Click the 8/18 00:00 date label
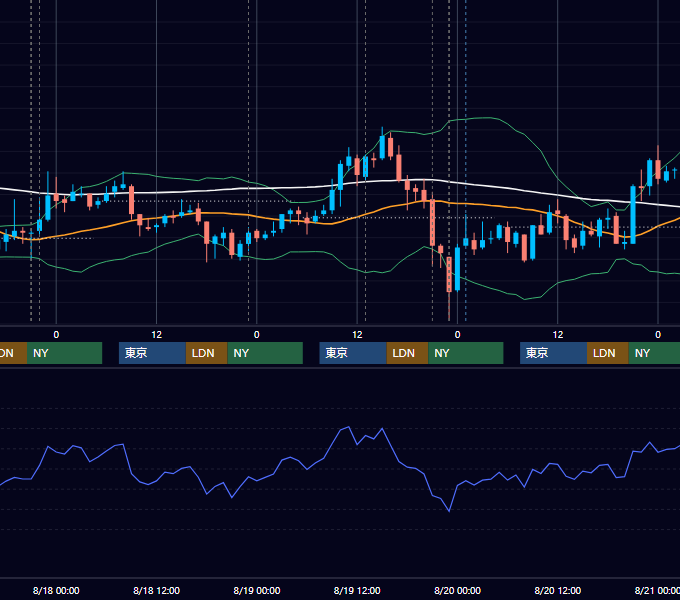This screenshot has height=600, width=680. [x=56, y=590]
